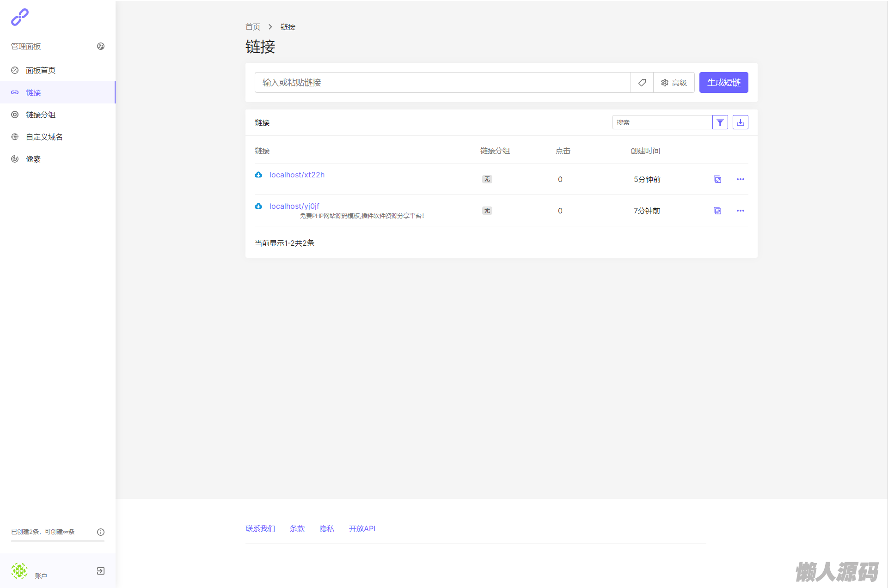The width and height of the screenshot is (888, 588).
Task: Open the localhost/xt22h link
Action: tap(297, 175)
